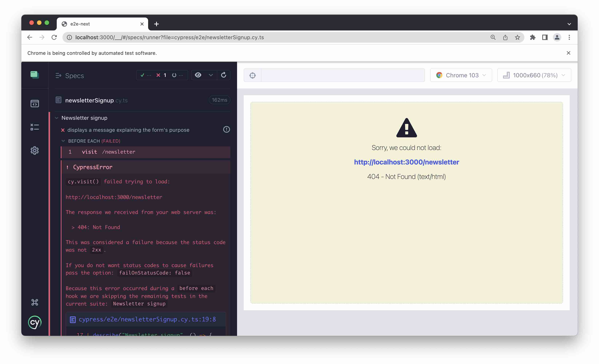Screen dimensions: 599x364
Task: Click the reload/refresh specs icon
Action: click(x=223, y=75)
